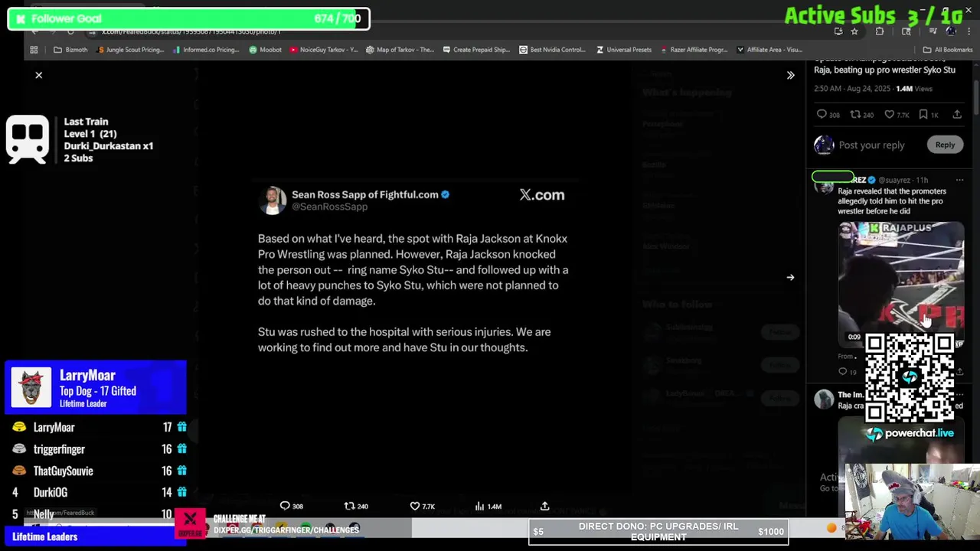Click the avatar beside the reply box
Screen dimensions: 980x551
[824, 145]
